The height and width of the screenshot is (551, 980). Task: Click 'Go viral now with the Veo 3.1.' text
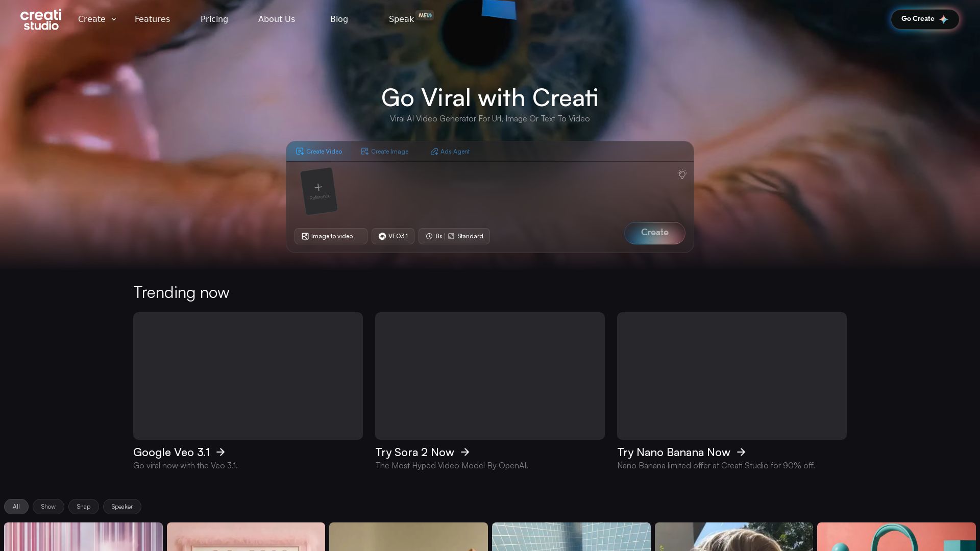click(185, 466)
